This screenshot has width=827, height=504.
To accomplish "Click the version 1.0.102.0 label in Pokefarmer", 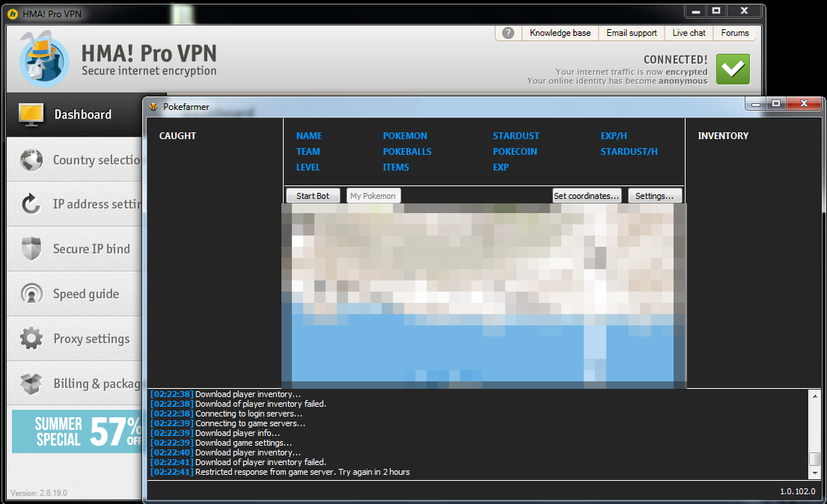I will point(798,491).
